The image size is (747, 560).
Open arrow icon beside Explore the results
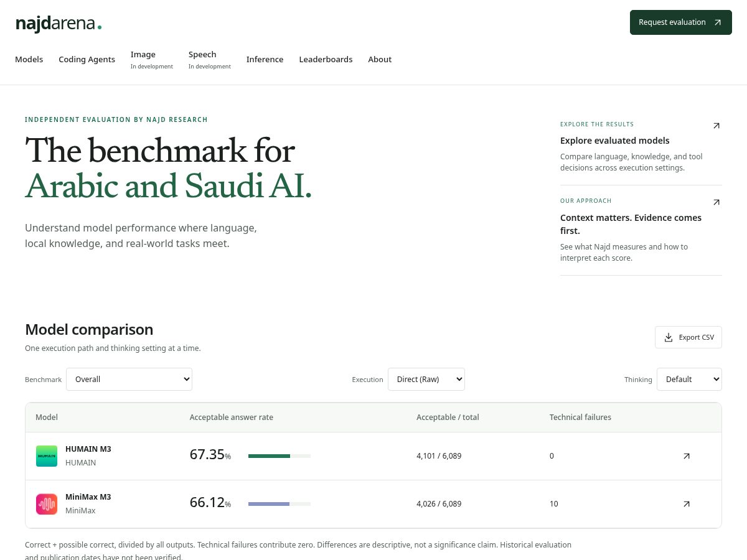point(716,126)
